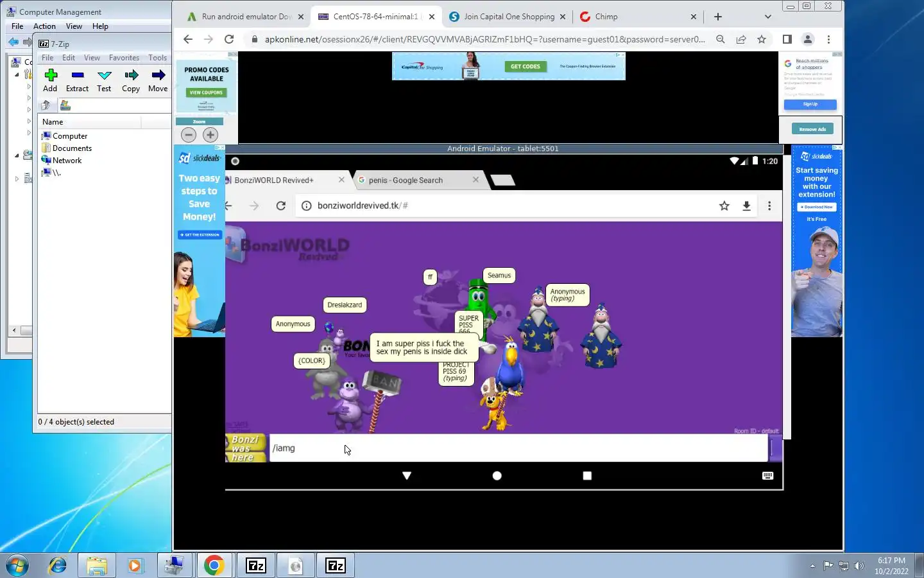Click the Copy icon in 7-Zip
This screenshot has height=578, width=924.
click(x=132, y=75)
